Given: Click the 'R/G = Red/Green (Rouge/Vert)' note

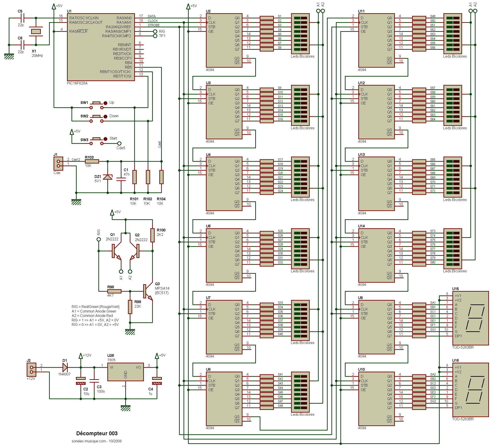Looking at the screenshot, I should point(96,307).
